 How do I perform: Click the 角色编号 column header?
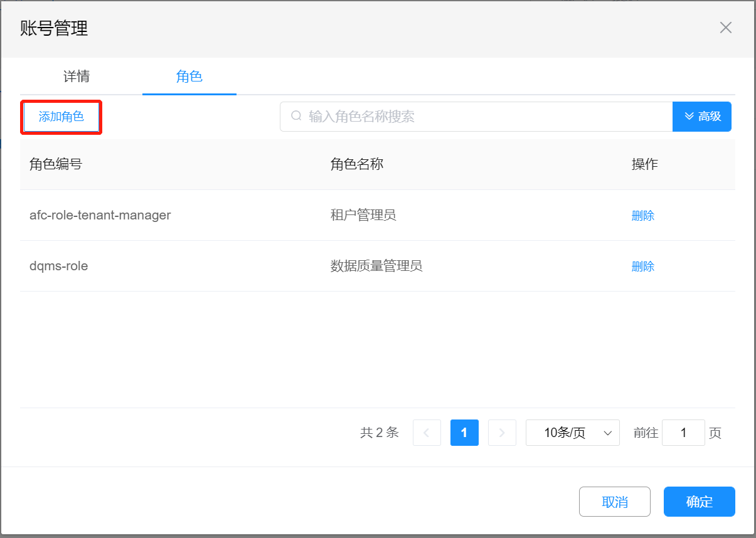(56, 164)
